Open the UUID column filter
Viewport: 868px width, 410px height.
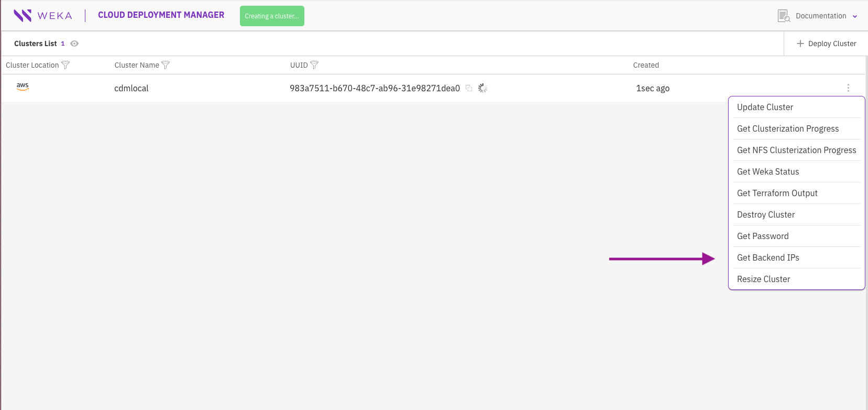pos(314,65)
